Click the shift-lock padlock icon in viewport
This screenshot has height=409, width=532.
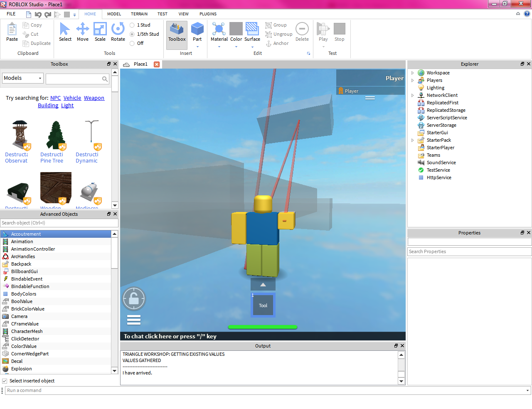pyautogui.click(x=134, y=298)
